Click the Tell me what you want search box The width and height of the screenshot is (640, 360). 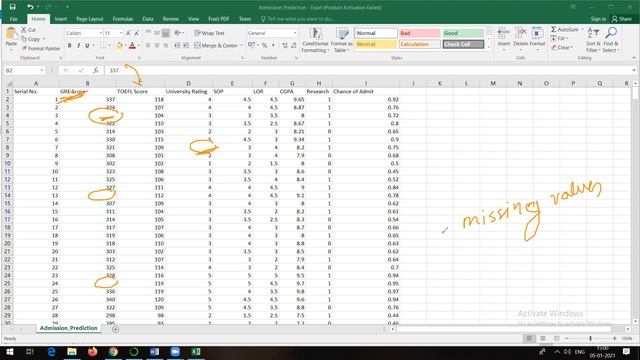(298, 19)
